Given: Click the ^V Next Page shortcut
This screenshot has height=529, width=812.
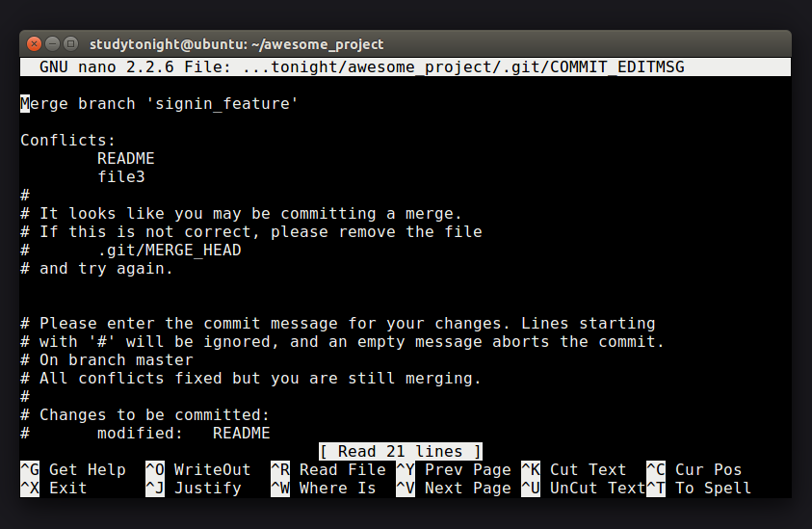Looking at the screenshot, I should click(x=454, y=489).
